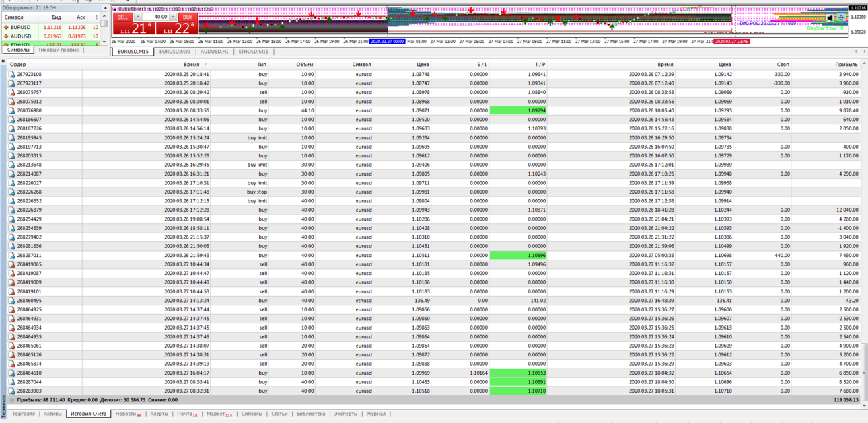
Task: Open the ETHUSD,M15 chart tab
Action: coord(254,52)
